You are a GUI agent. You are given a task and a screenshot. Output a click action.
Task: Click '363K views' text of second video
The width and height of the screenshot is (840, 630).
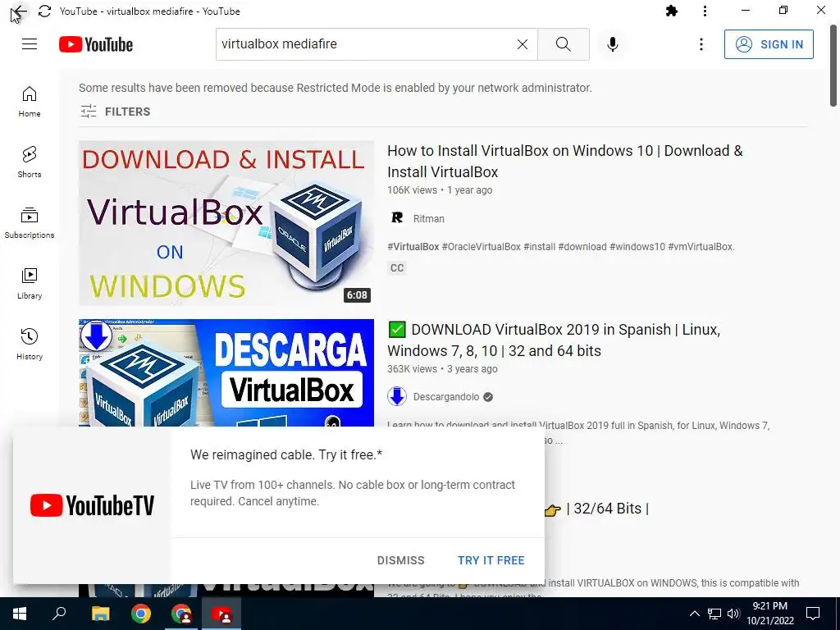(412, 369)
